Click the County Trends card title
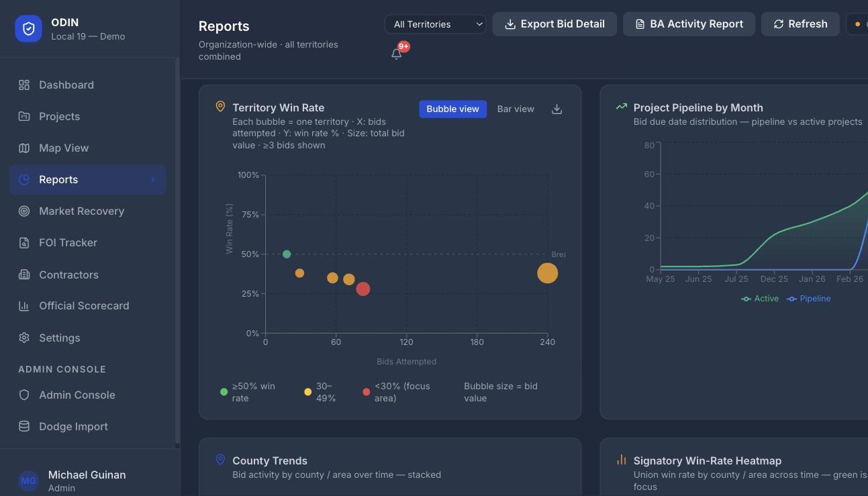 tap(270, 460)
